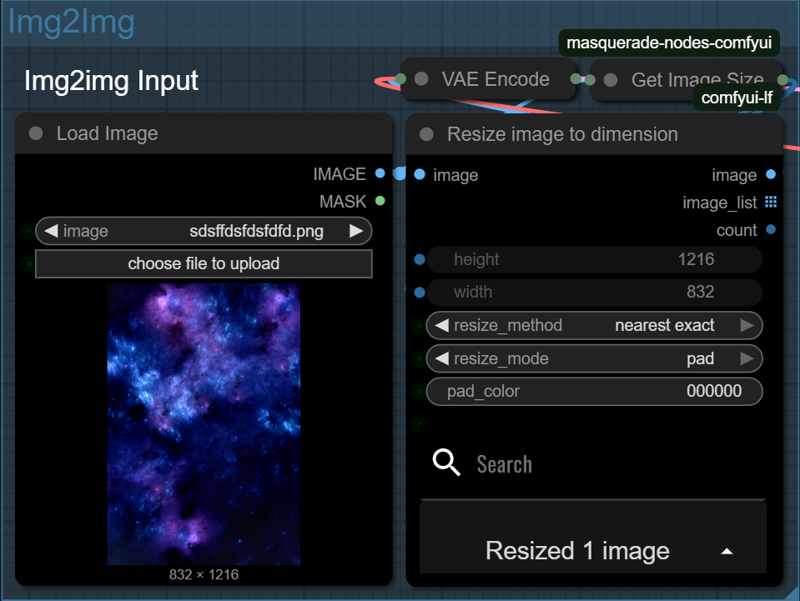Toggle collapse dot on Load Image node
This screenshot has height=601, width=800.
click(36, 133)
